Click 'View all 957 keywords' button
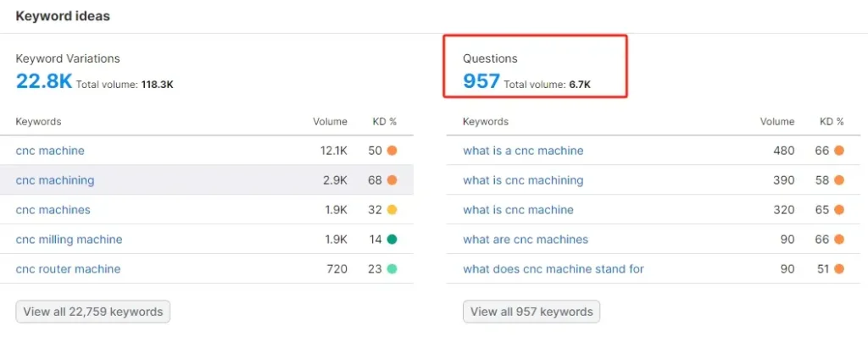The image size is (868, 342). (531, 312)
